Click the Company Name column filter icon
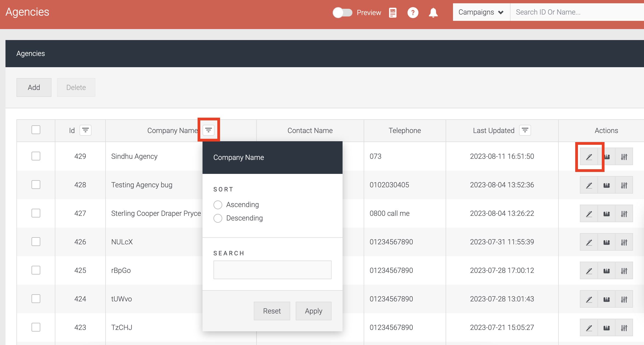The image size is (644, 345). (x=209, y=130)
